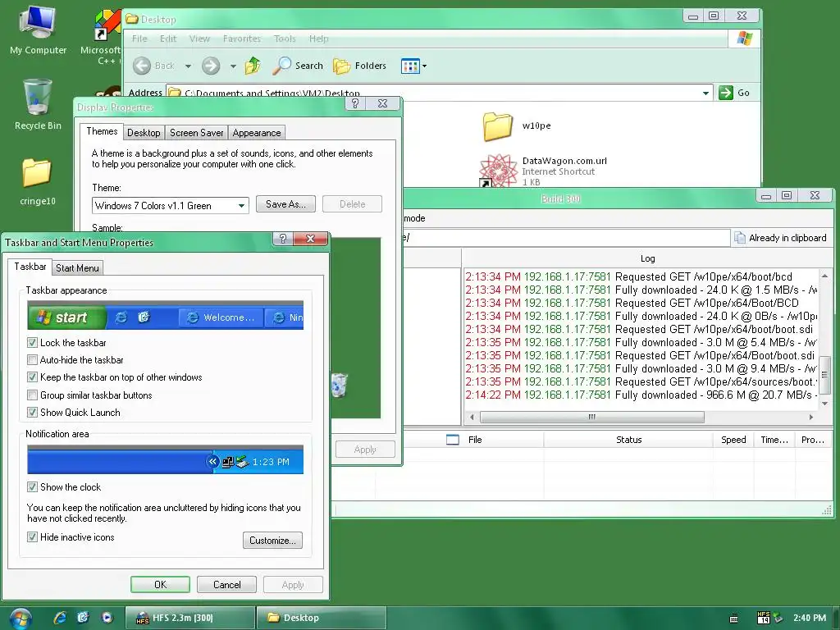
Task: Click the Views icon in Explorer toolbar
Action: (x=410, y=66)
